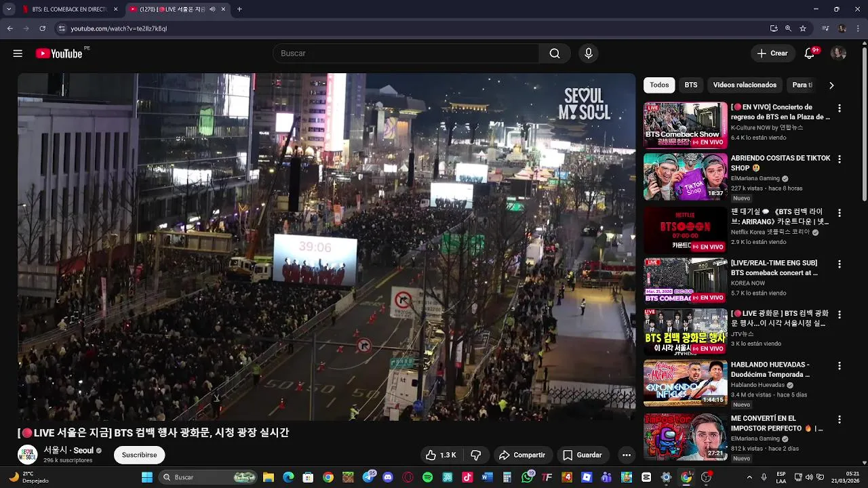868x488 pixels.
Task: Click the search magnifier button
Action: click(555, 54)
